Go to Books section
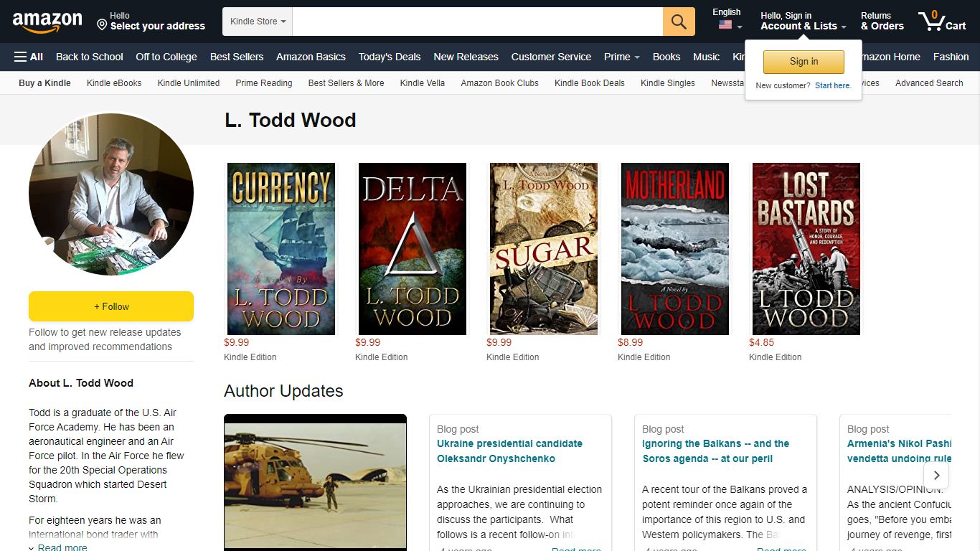Screen dimensions: 980x551 (x=666, y=57)
